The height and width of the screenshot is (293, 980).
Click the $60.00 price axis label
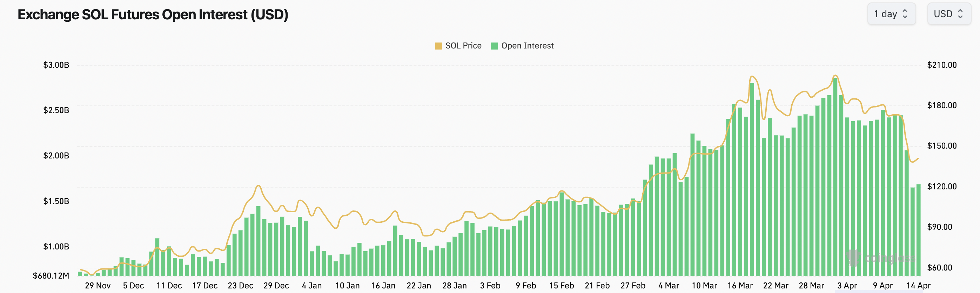click(939, 267)
